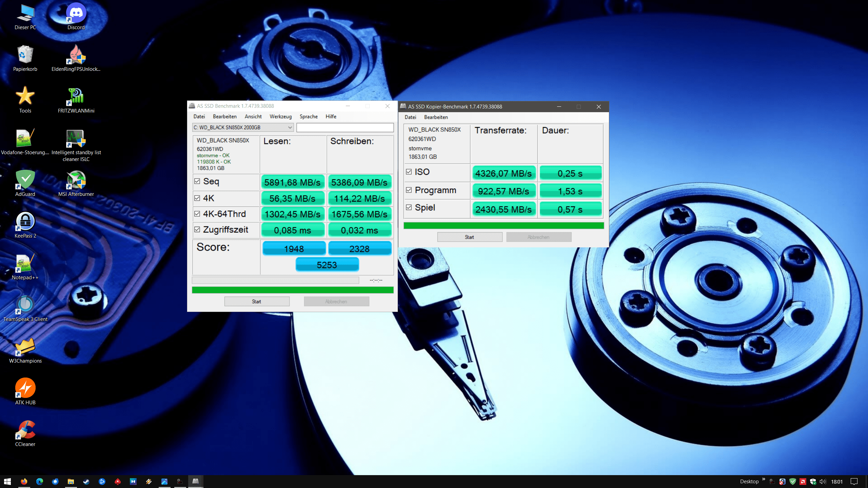Image resolution: width=868 pixels, height=488 pixels.
Task: Launch KeePass 2 from desktop
Action: click(x=25, y=222)
